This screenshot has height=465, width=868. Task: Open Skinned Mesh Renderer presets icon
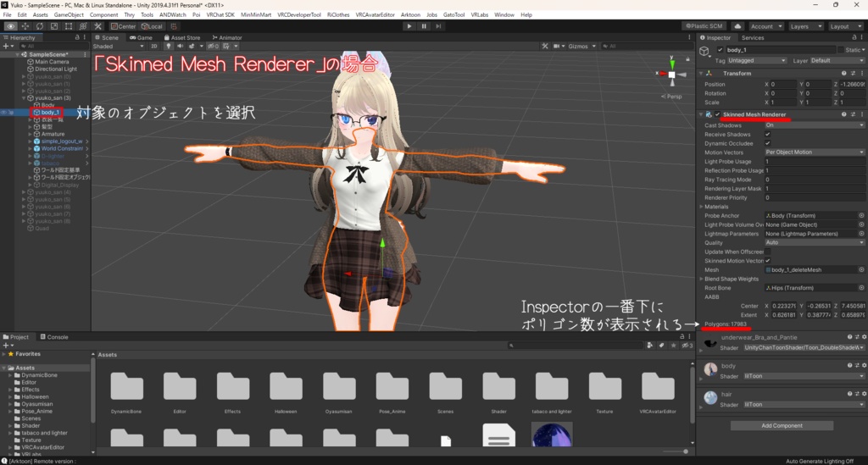point(853,114)
